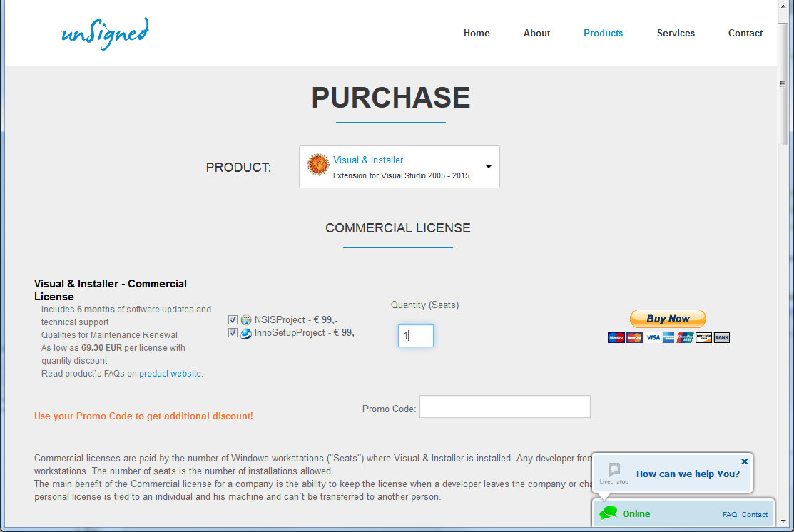Click the COMMERCIAL LICENSE heading
Screen dimensions: 794x532
tap(398, 228)
